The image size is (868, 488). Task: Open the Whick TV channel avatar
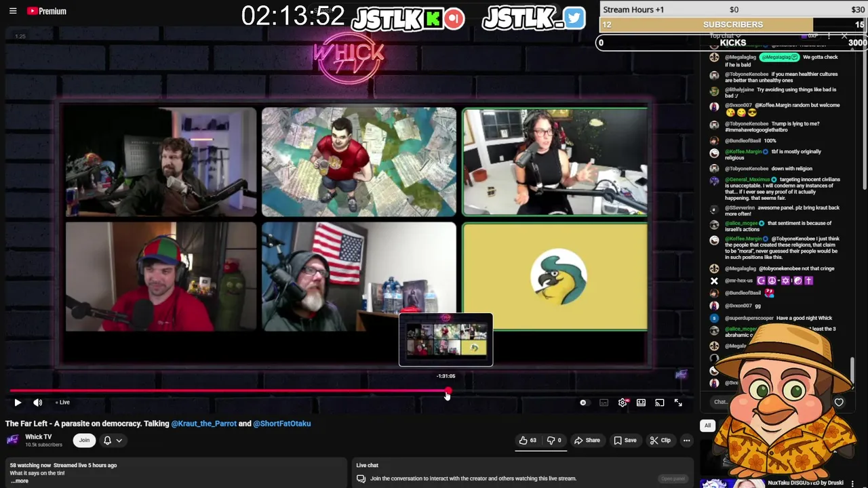tap(12, 441)
